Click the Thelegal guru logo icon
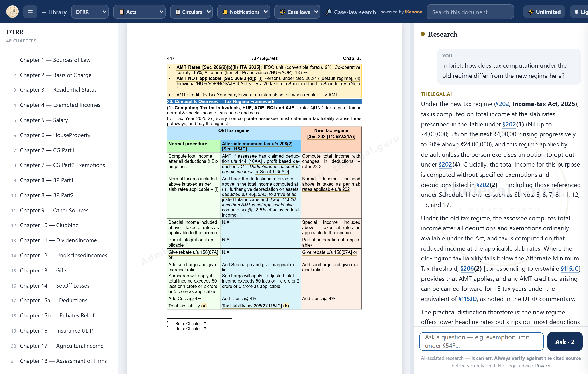Viewport: 588px width, 374px height. click(12, 12)
